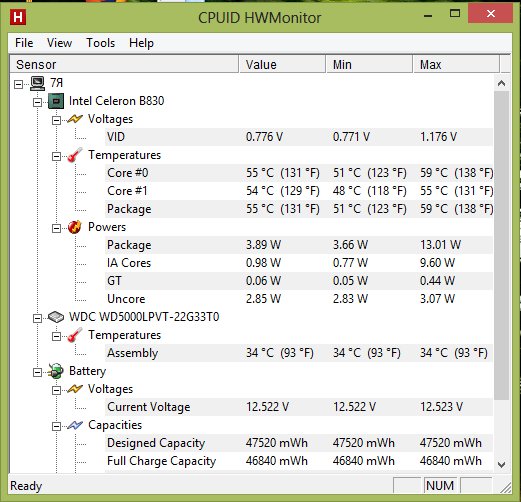Select the Designed Capacity row

pyautogui.click(x=299, y=443)
